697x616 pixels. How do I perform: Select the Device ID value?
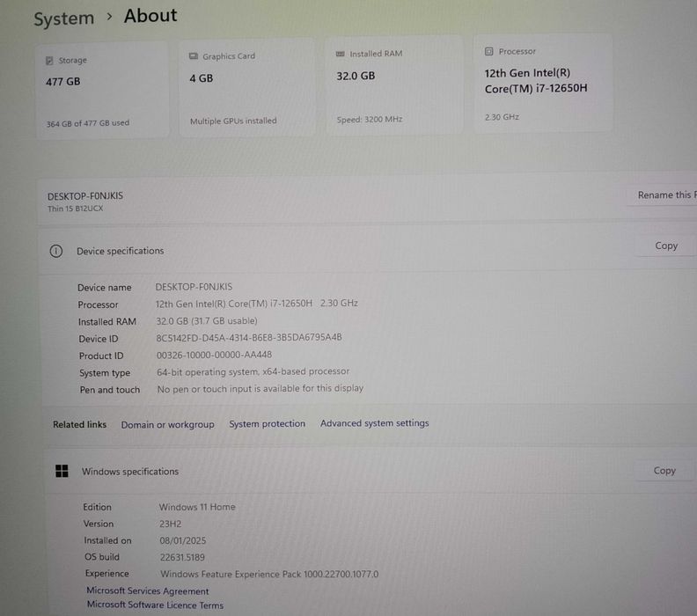click(249, 338)
